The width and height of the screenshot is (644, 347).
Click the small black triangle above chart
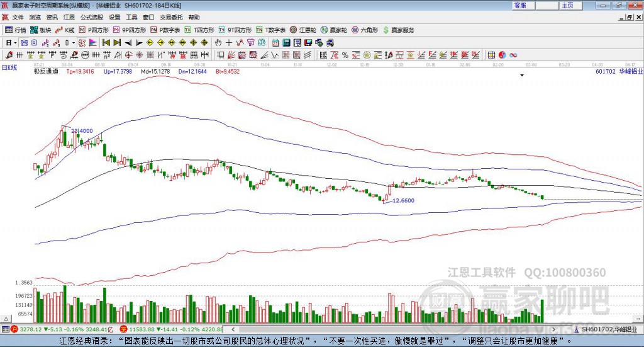[522, 75]
